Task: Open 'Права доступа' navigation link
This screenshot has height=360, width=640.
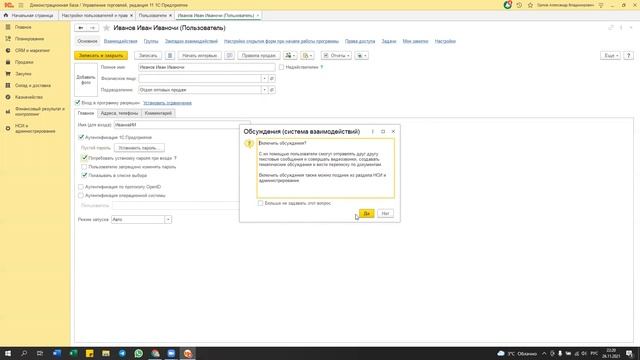Action: [360, 41]
